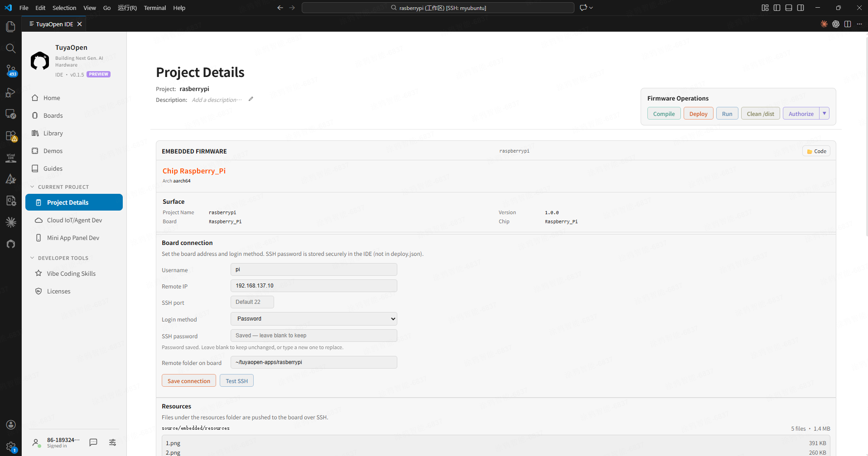Screen dimensions: 868x456
Task: Click the Remote IP input field
Action: tap(314, 286)
